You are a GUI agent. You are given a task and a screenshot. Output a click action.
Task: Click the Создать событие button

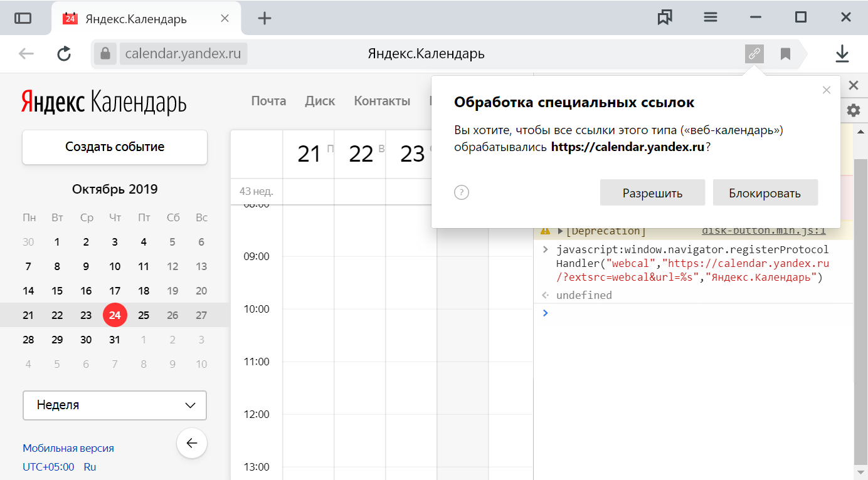[115, 147]
